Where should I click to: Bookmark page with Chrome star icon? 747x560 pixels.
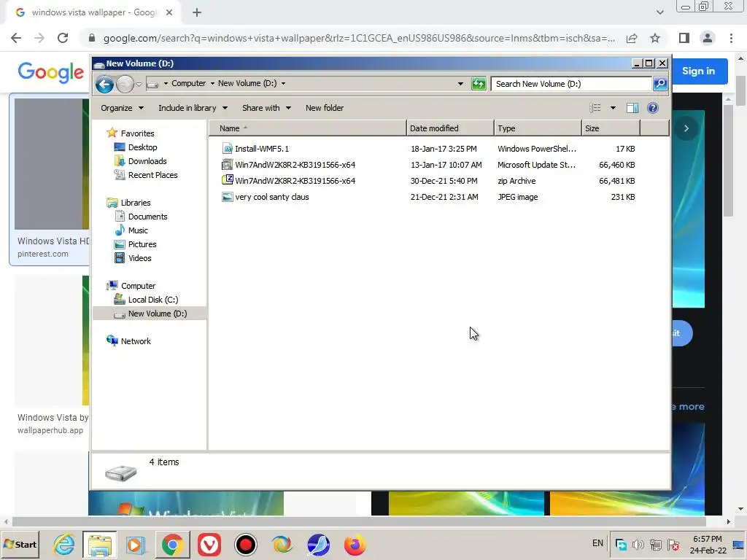click(655, 38)
